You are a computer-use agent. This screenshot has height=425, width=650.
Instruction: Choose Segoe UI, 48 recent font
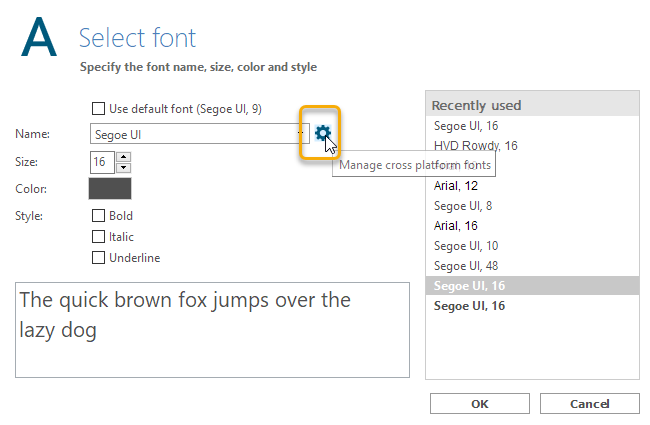pyautogui.click(x=465, y=266)
